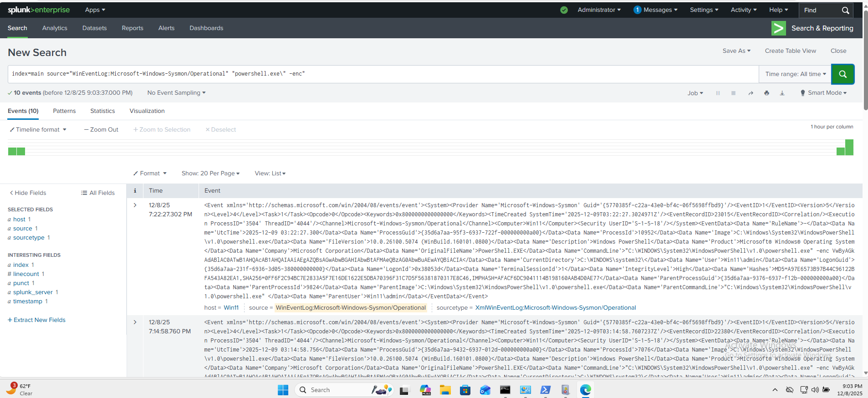Open the Time range: All time picker

pyautogui.click(x=795, y=74)
